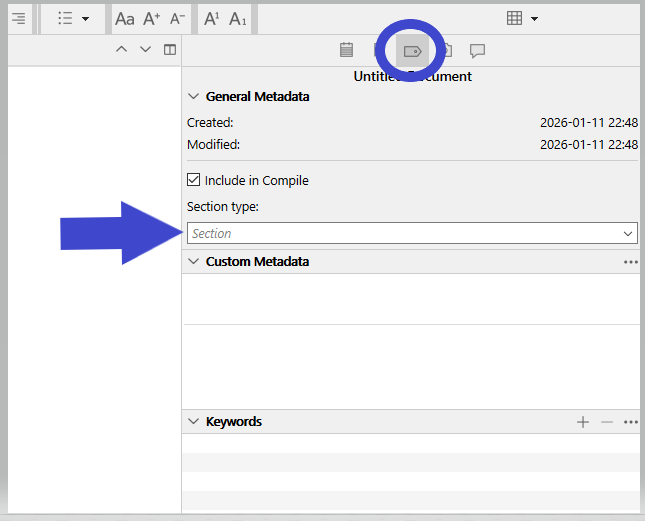Open the table dropdown menu

(522, 19)
